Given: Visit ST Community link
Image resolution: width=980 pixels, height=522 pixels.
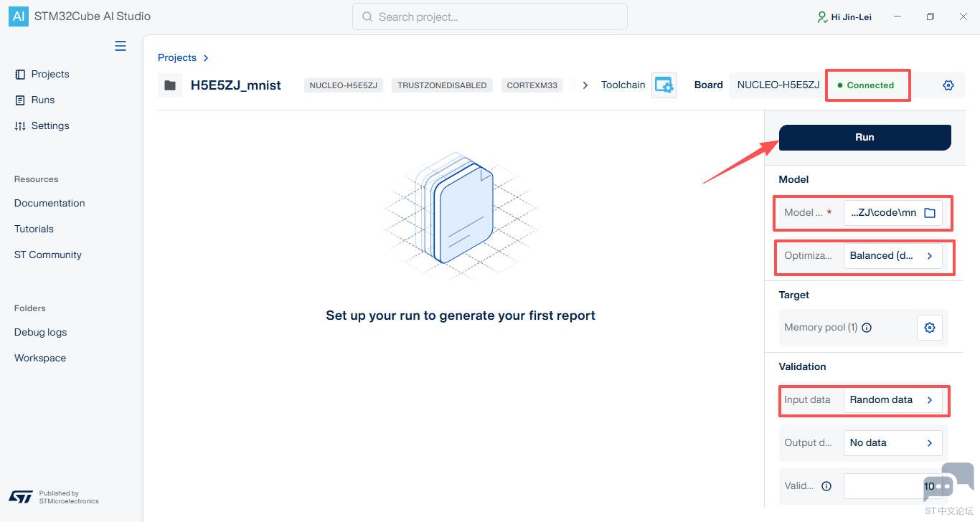Looking at the screenshot, I should coord(48,255).
